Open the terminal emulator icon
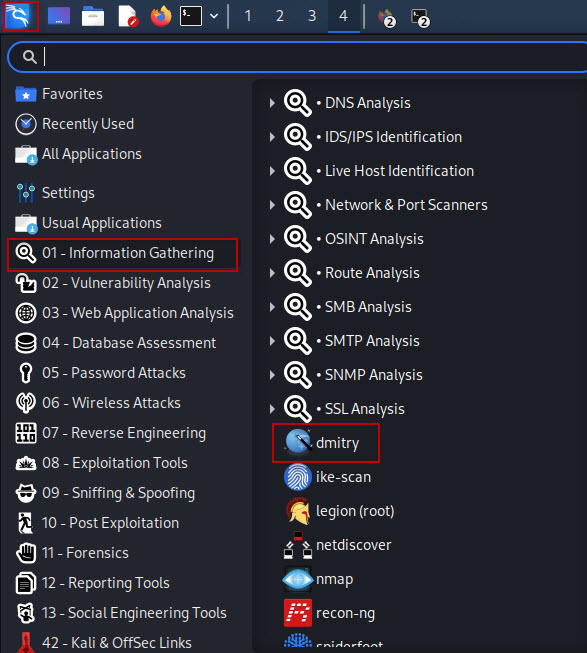This screenshot has width=587, height=653. pos(191,16)
